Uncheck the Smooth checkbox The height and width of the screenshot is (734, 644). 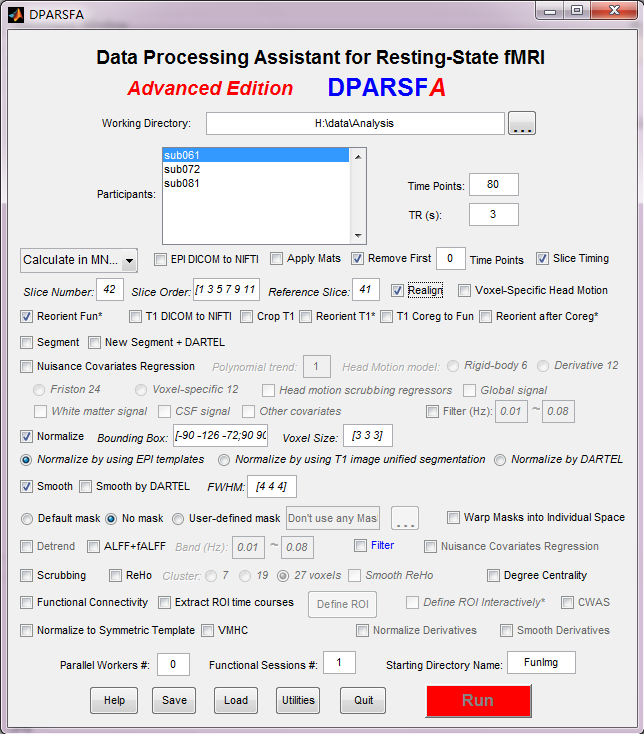coord(26,487)
